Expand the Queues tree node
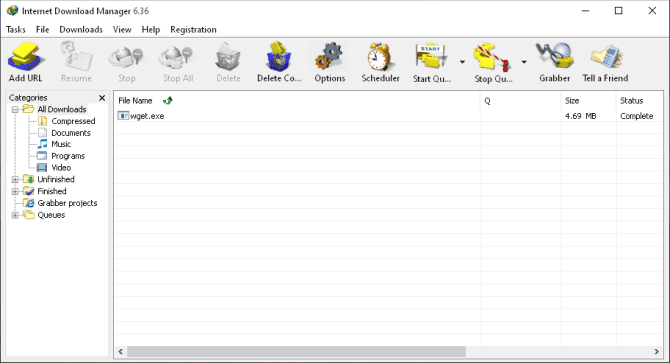The image size is (670, 363). (x=15, y=215)
